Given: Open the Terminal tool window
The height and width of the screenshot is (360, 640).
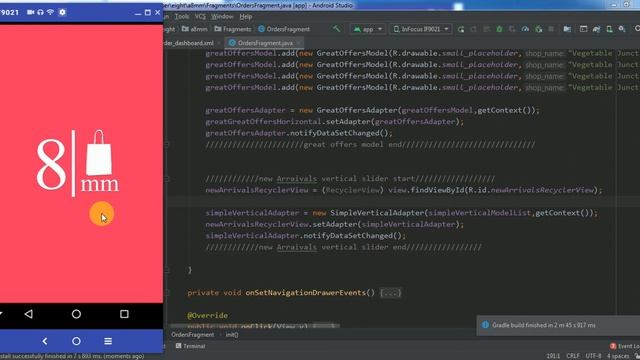Looking at the screenshot, I should [190, 346].
